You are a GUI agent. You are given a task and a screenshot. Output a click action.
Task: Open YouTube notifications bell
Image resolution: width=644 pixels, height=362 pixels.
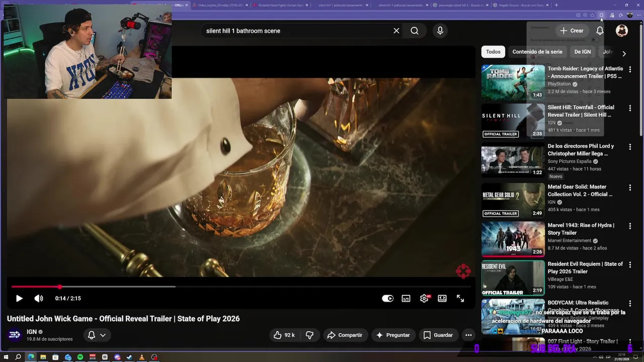pos(600,31)
